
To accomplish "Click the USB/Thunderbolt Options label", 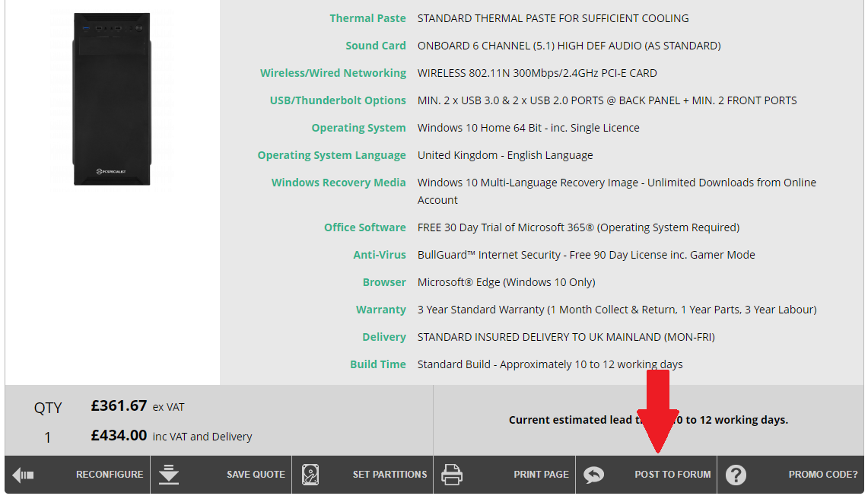I will [x=338, y=100].
